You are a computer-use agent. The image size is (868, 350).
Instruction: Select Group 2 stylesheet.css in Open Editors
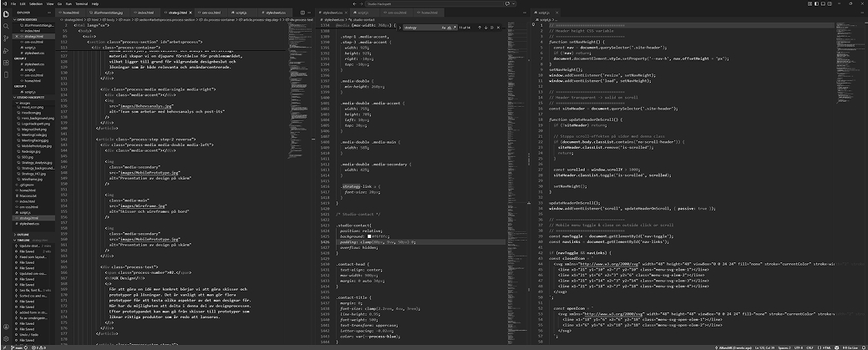[x=30, y=64]
